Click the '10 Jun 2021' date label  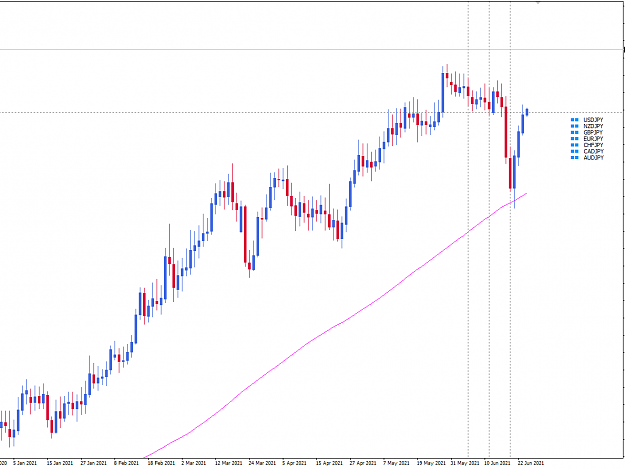pyautogui.click(x=497, y=463)
